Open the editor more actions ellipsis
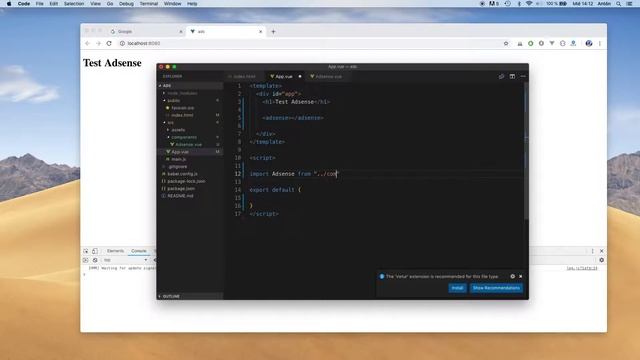640x360 pixels. tap(523, 76)
